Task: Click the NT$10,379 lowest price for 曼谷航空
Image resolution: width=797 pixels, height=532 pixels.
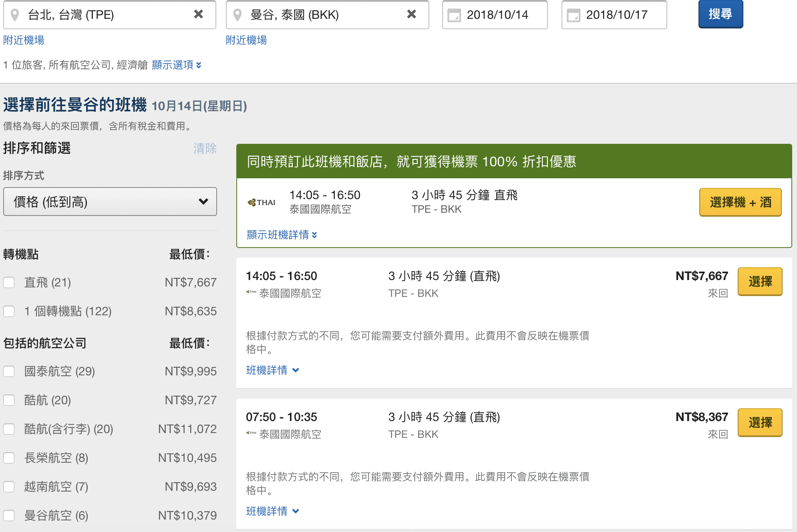Action: (187, 516)
